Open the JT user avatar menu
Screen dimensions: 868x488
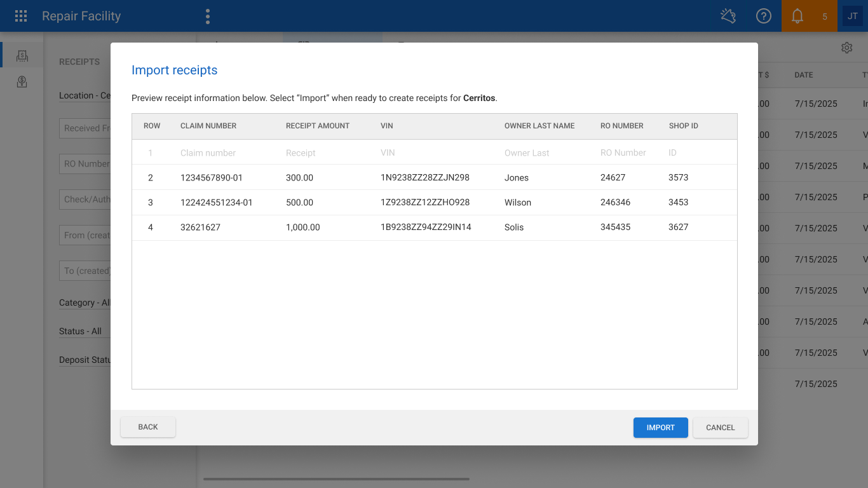(853, 16)
